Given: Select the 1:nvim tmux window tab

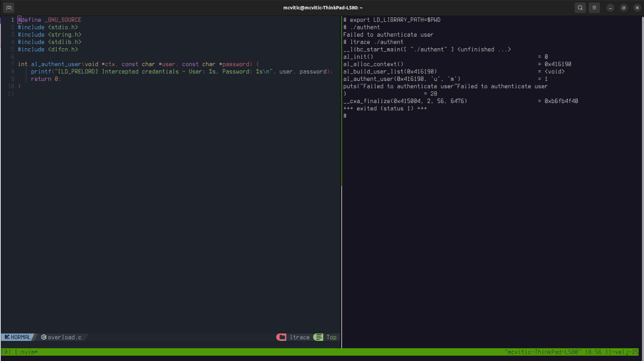Looking at the screenshot, I should [x=26, y=352].
